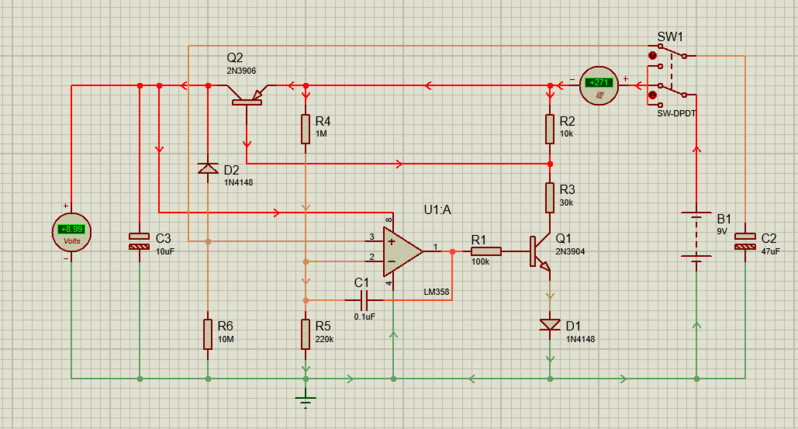
Task: Select capacitor C1 0.1uF
Action: pyautogui.click(x=362, y=299)
